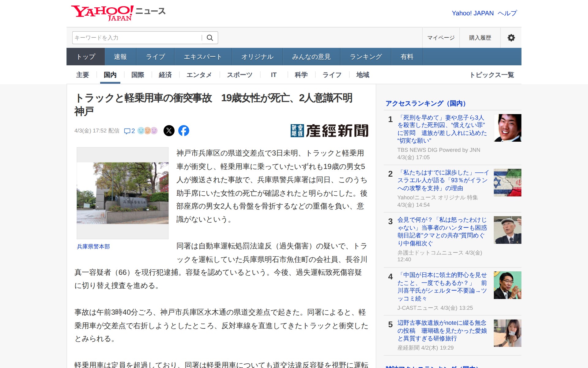The width and height of the screenshot is (588, 368).
Task: Click the 速報 navigation menu item
Action: click(120, 56)
